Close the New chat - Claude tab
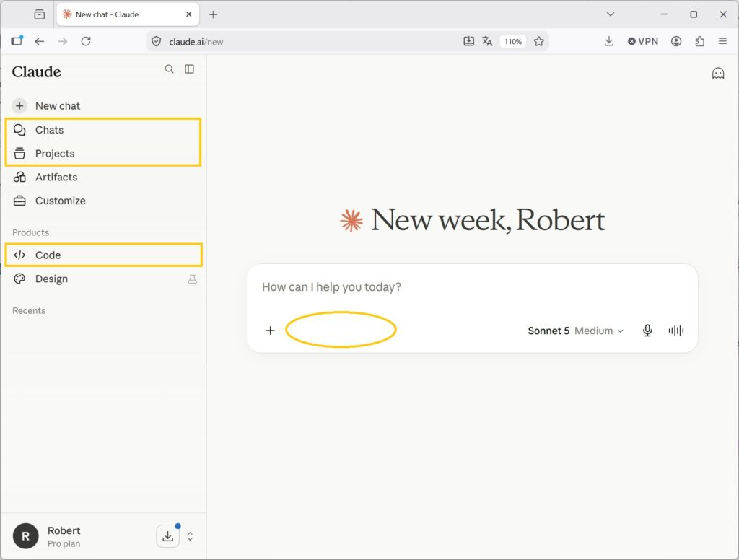 [x=189, y=14]
